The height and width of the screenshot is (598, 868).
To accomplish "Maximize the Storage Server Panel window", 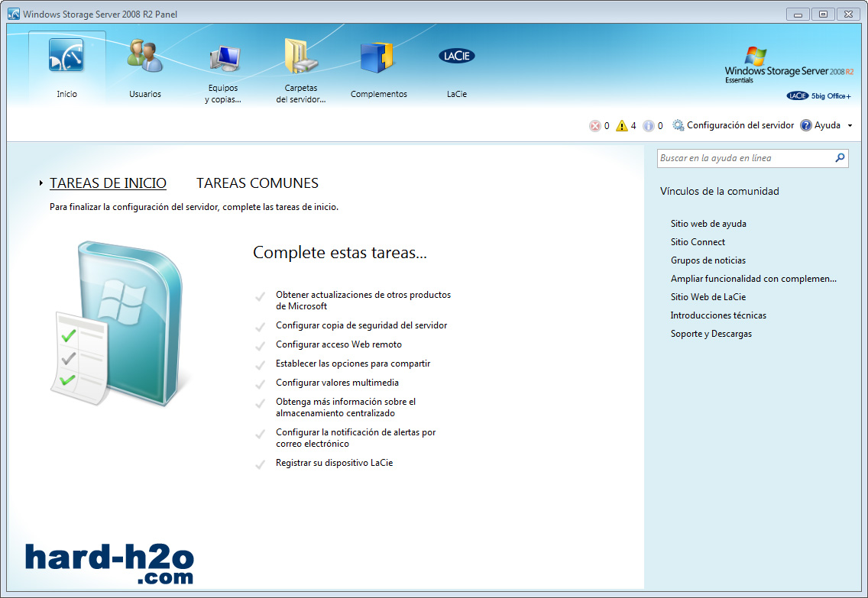I will [x=823, y=15].
